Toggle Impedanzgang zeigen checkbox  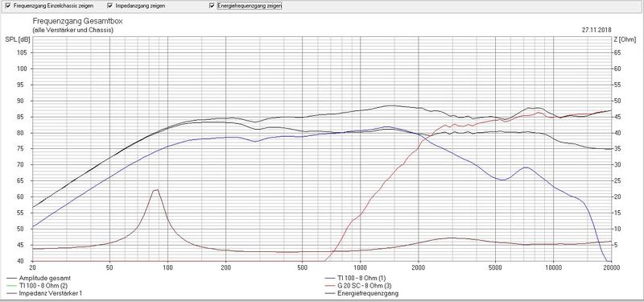click(x=110, y=6)
